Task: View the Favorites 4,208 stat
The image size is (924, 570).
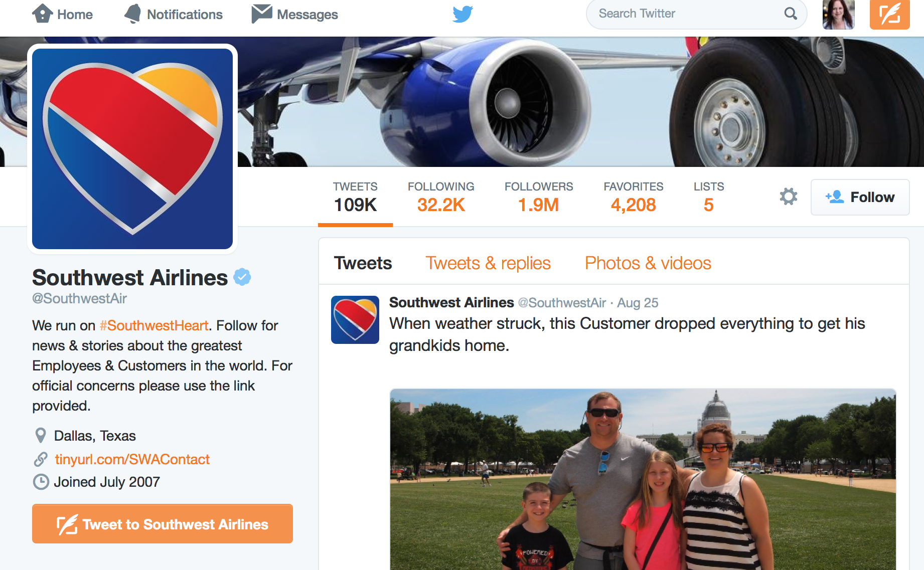Action: [x=633, y=197]
